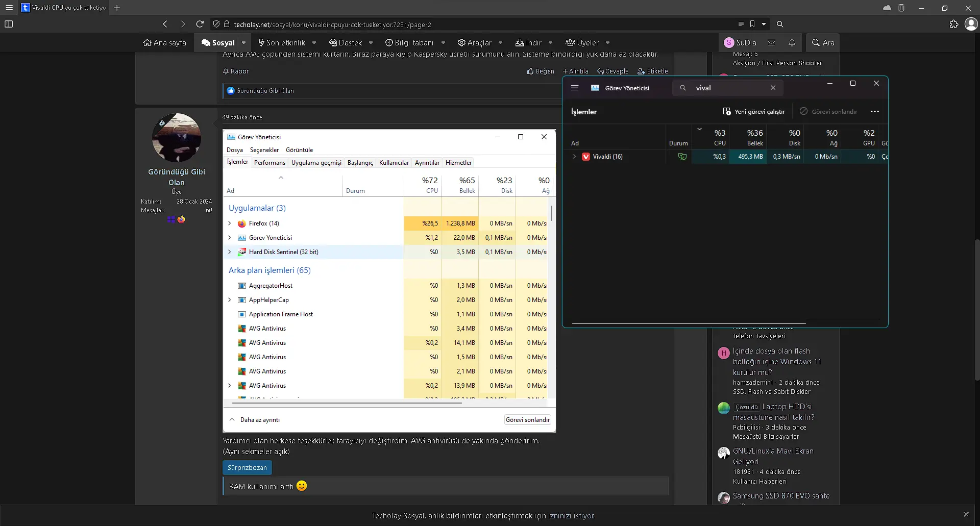Image resolution: width=980 pixels, height=526 pixels.
Task: Open reader view from address bar
Action: [x=741, y=24]
